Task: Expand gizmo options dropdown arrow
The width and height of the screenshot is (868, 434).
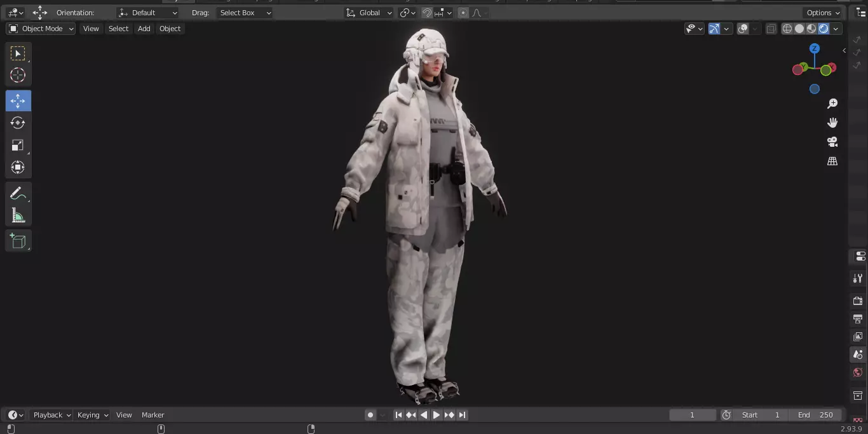Action: click(x=726, y=29)
